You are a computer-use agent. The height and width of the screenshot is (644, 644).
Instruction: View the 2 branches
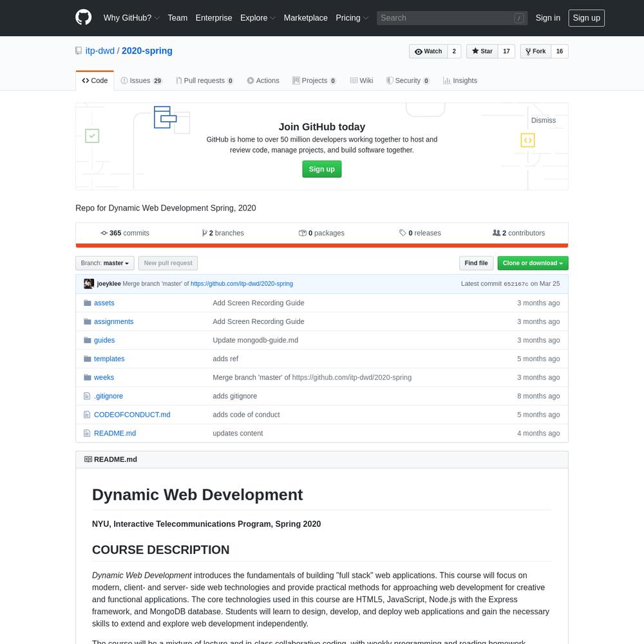(x=223, y=233)
